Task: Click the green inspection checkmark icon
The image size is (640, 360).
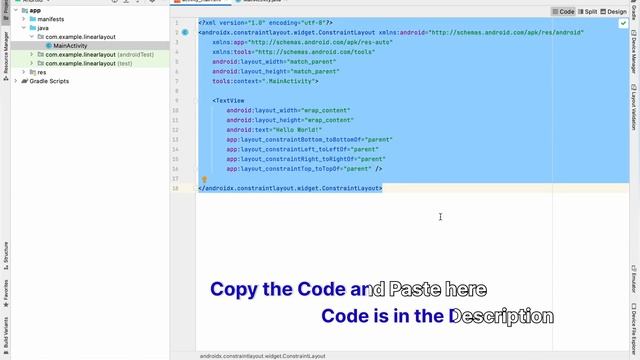Action: point(623,23)
